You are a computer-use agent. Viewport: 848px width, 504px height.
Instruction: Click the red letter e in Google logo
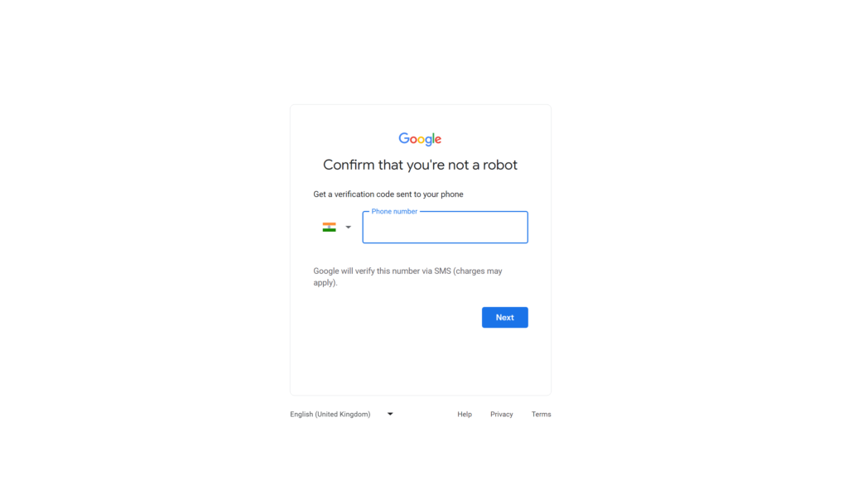click(x=438, y=140)
